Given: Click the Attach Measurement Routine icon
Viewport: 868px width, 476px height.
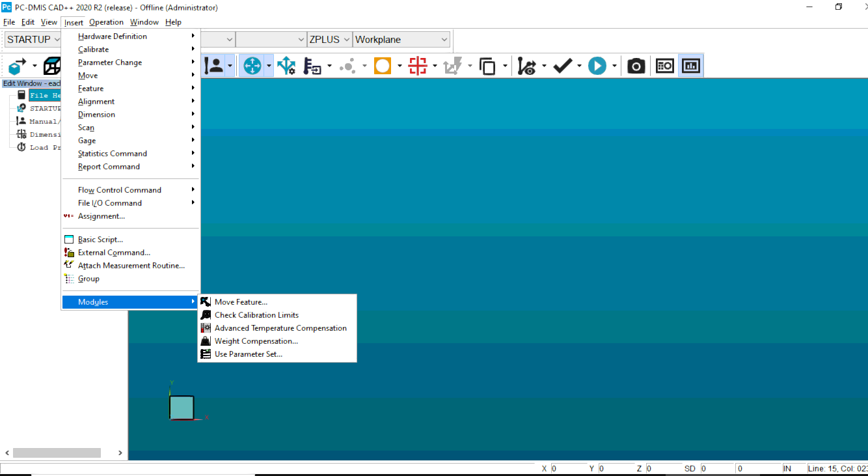Looking at the screenshot, I should [x=69, y=265].
